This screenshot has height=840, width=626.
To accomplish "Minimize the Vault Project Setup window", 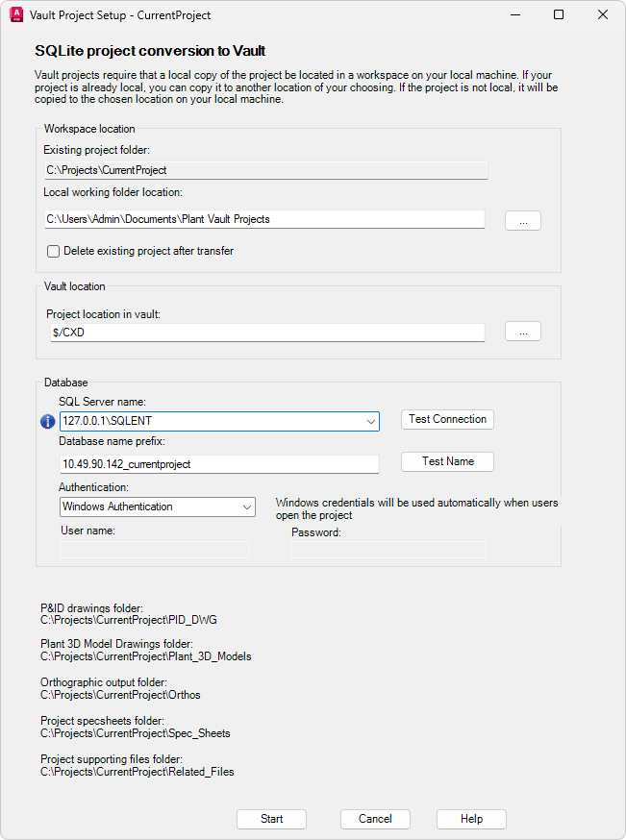I will [515, 15].
